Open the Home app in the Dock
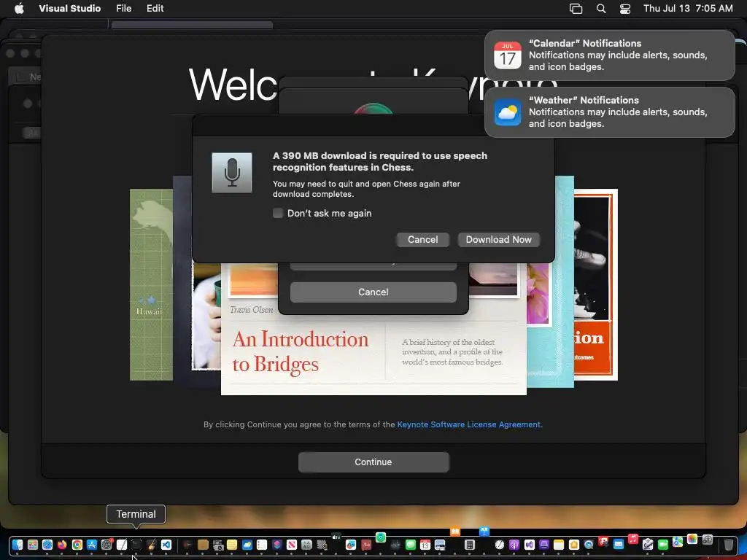Screen dimensions: 747x560 click(574, 545)
